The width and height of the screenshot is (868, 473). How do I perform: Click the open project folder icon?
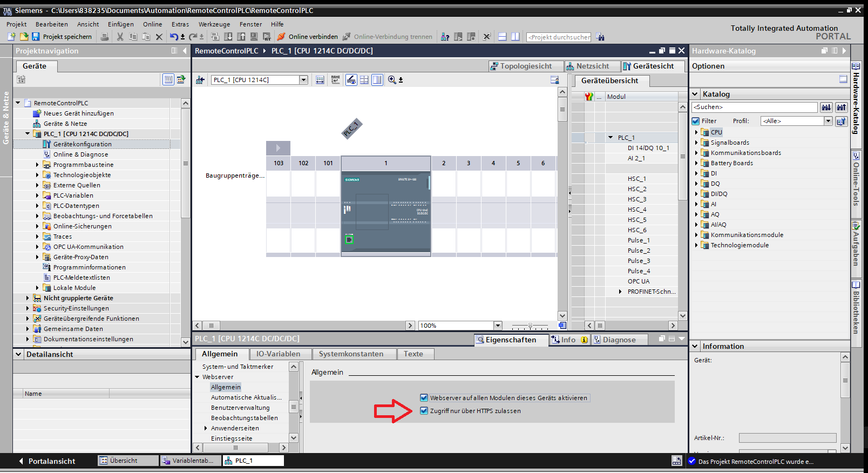(x=24, y=37)
